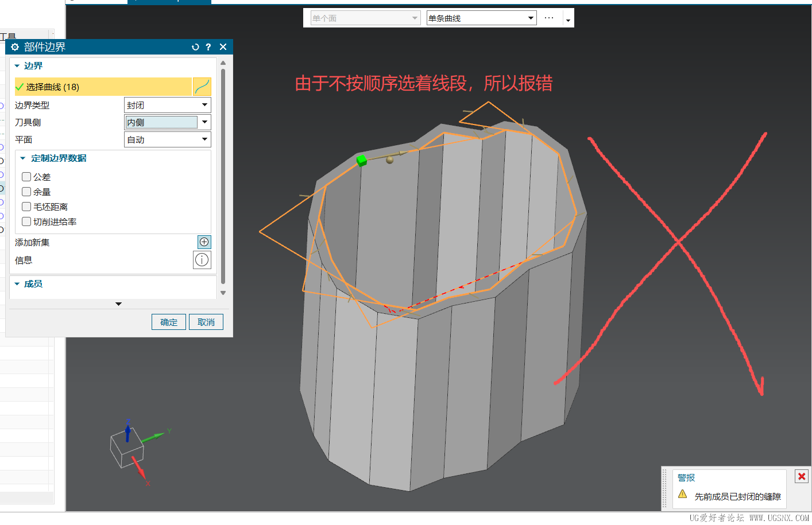
Task: Enable the 公差 checkbox
Action: (x=26, y=177)
